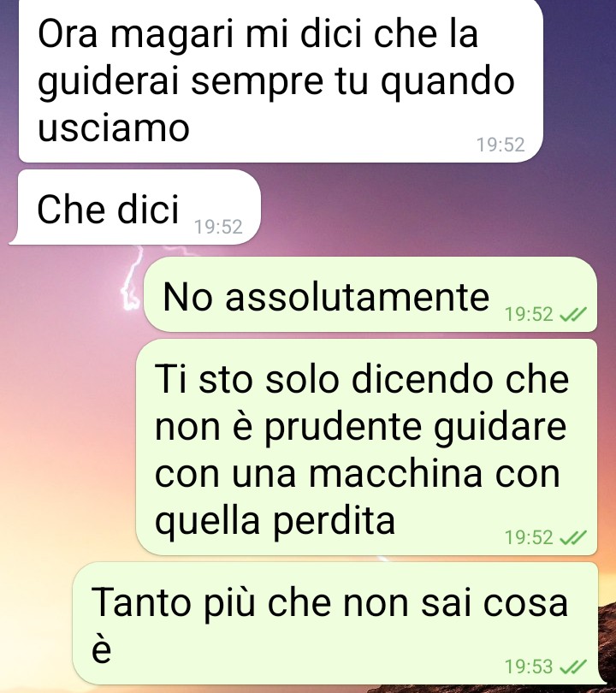The image size is (616, 693).
Task: Select the 'Ora magari mi dici' message bubble
Action: coord(281,80)
